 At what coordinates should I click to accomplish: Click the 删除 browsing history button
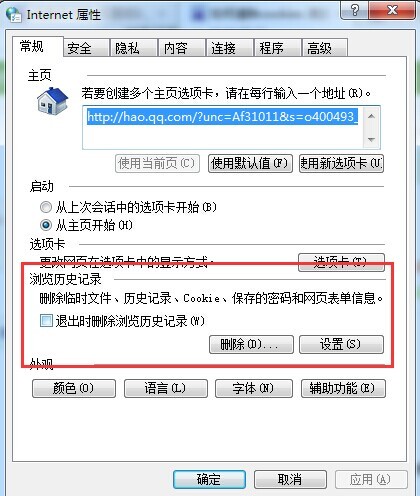[251, 344]
